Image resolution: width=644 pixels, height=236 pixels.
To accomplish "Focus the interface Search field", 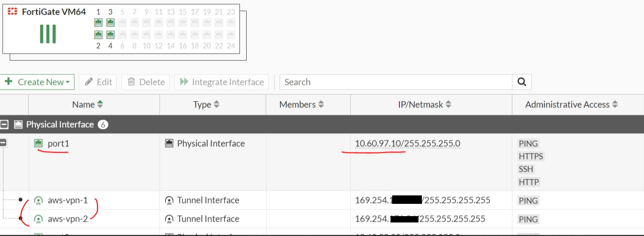I will click(x=396, y=82).
